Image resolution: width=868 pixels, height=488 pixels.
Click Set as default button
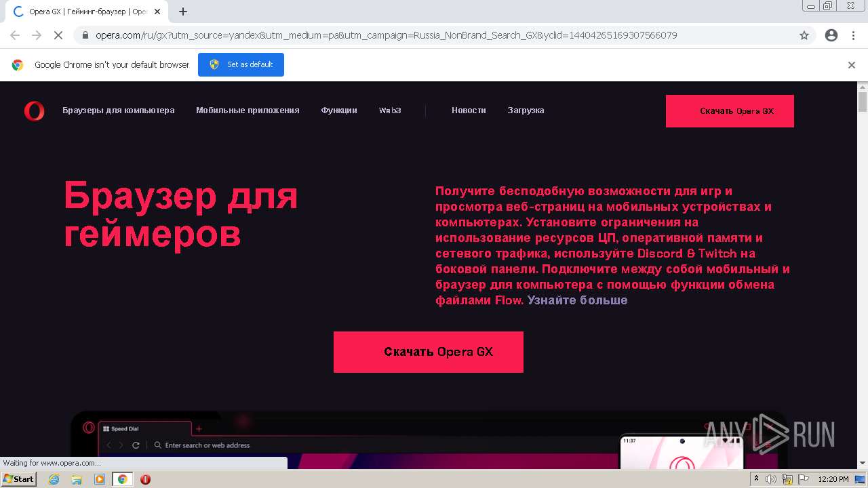[x=241, y=64]
